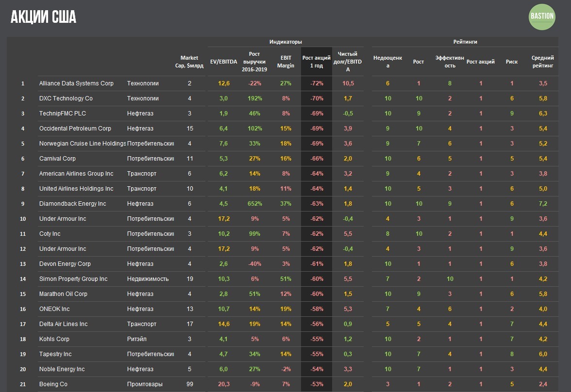The image size is (571, 392).
Task: Click Simon Property's market cap value 19
Action: (189, 279)
